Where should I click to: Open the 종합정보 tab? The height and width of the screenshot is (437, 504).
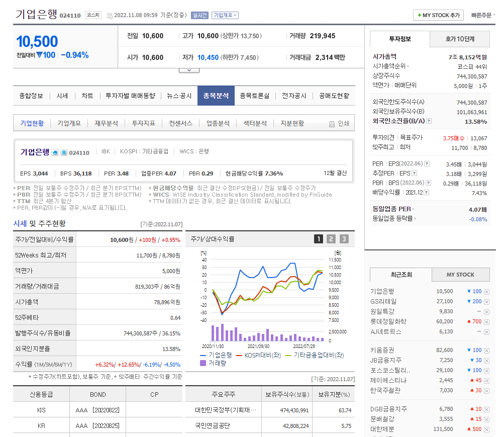point(31,96)
